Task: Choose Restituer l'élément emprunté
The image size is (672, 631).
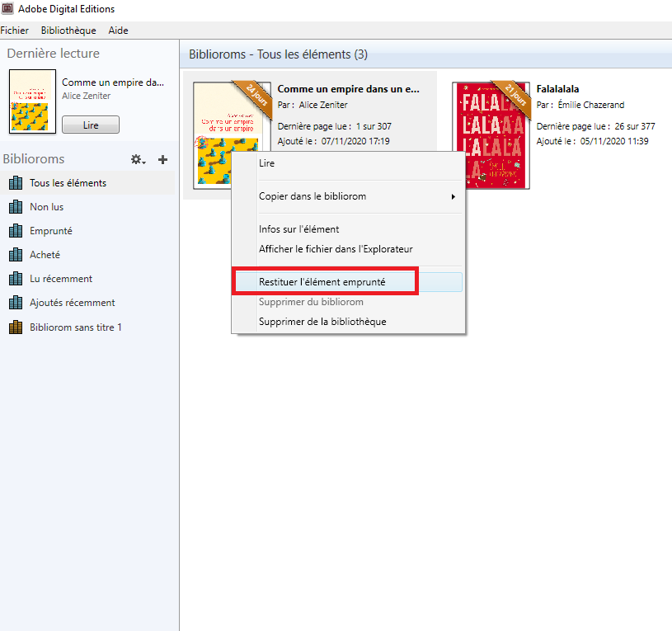Action: 348,282
